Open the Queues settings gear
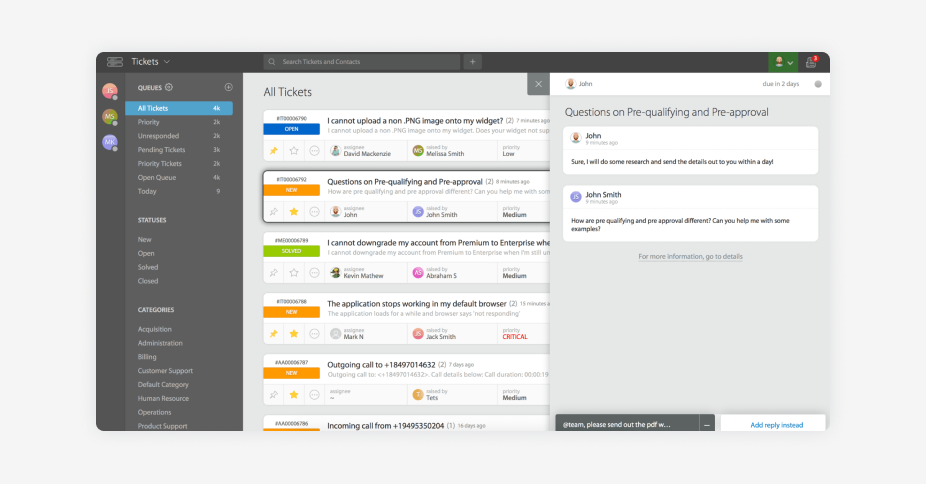Viewport: 926px width, 484px height. [169, 88]
